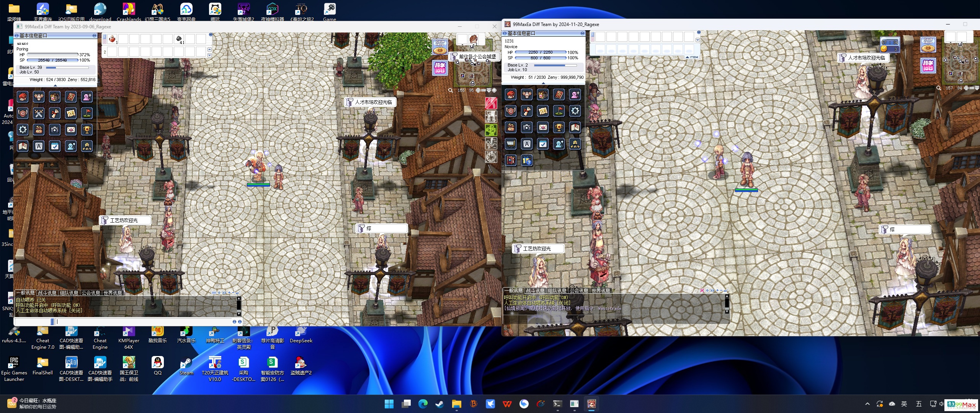The image size is (980, 413).
Task: Switch to 战斗讯息 tab in left chat
Action: point(47,293)
